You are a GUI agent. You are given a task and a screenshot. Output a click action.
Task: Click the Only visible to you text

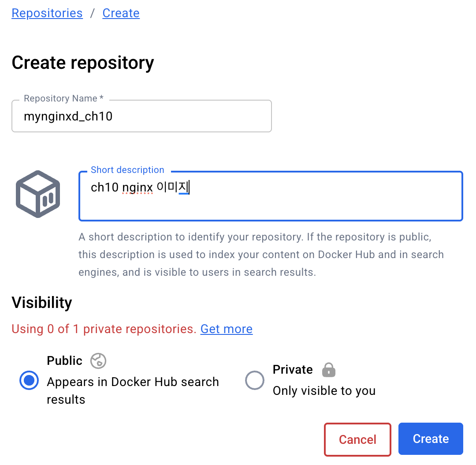pos(324,390)
